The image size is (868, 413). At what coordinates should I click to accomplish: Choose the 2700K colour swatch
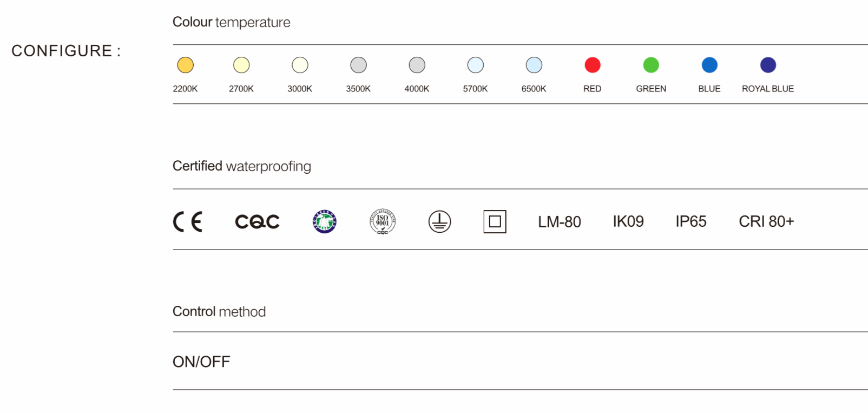(x=241, y=65)
